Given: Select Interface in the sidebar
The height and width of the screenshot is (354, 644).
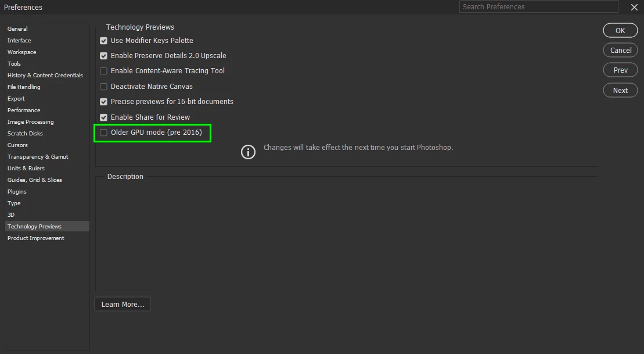Looking at the screenshot, I should click(47, 40).
